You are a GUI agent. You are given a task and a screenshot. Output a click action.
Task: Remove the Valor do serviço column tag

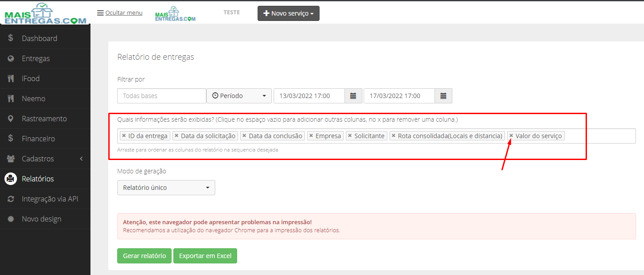click(x=511, y=135)
